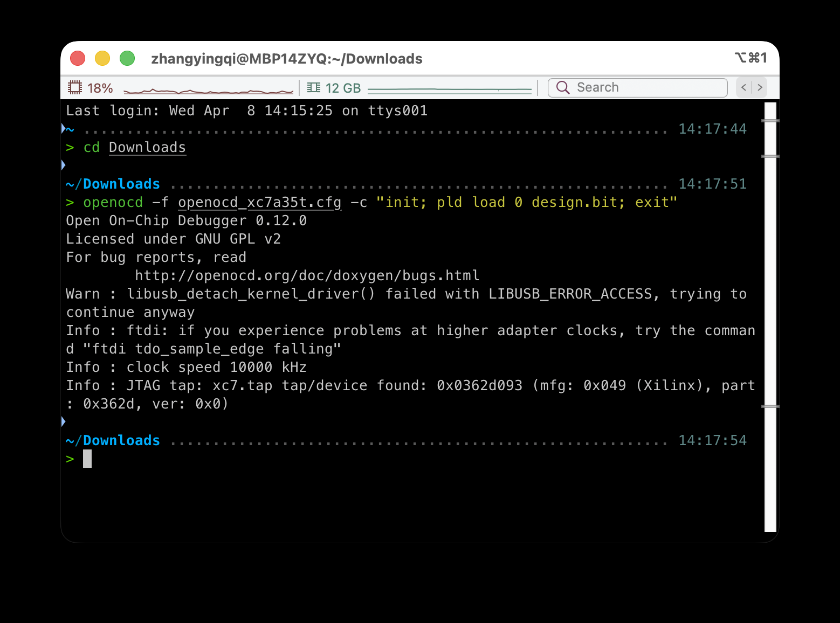Viewport: 840px width, 623px height.
Task: Open the openocd.org bugs.html URL
Action: (x=307, y=275)
